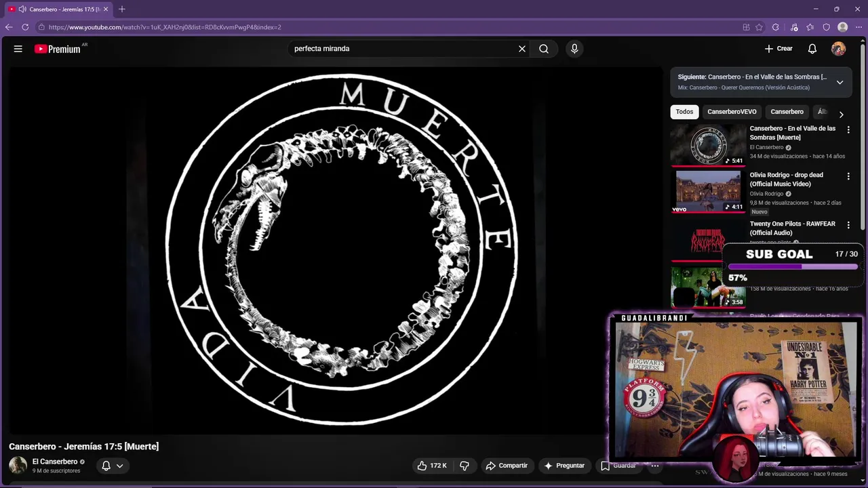Mute tab using the speaker icon on tab
This screenshot has height=488, width=868.
pyautogui.click(x=22, y=9)
